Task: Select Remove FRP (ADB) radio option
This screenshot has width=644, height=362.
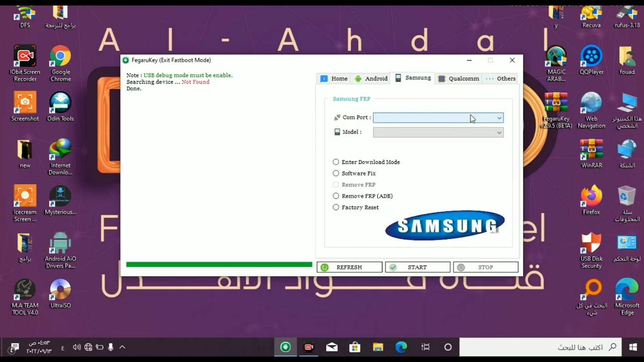Action: tap(363, 196)
